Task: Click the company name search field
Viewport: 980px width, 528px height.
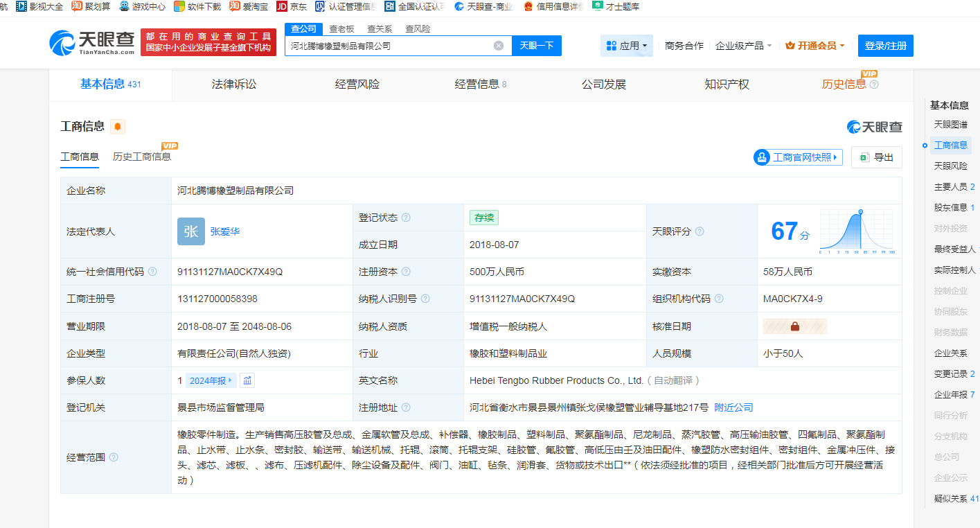Action: point(388,46)
